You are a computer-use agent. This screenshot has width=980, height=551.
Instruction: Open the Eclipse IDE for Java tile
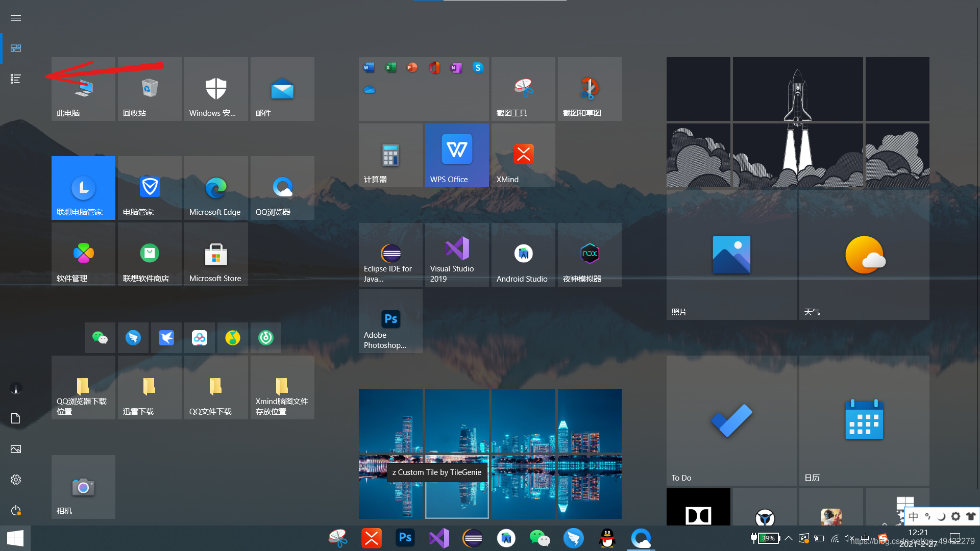tap(390, 255)
